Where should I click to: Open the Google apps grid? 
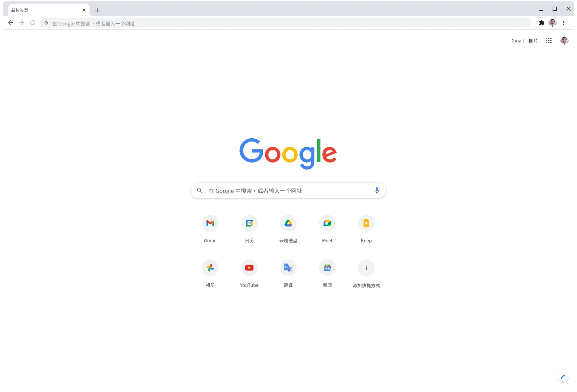point(549,40)
